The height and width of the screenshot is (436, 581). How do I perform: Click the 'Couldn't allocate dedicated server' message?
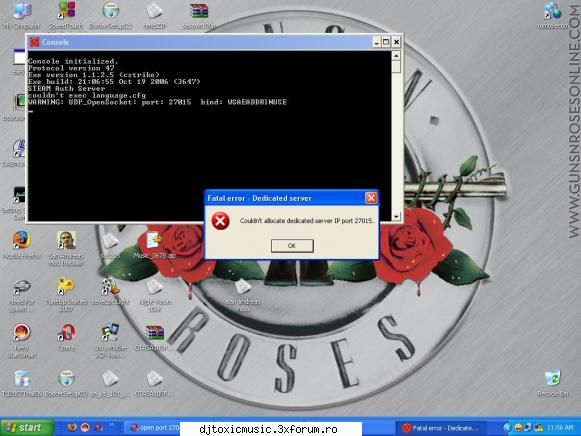coord(306,221)
